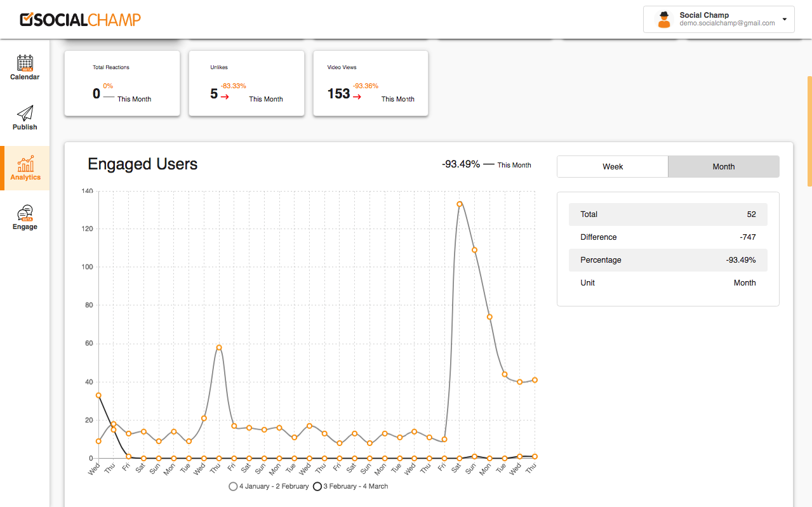The image size is (812, 507).
Task: Select the Analytics chart icon
Action: [25, 164]
